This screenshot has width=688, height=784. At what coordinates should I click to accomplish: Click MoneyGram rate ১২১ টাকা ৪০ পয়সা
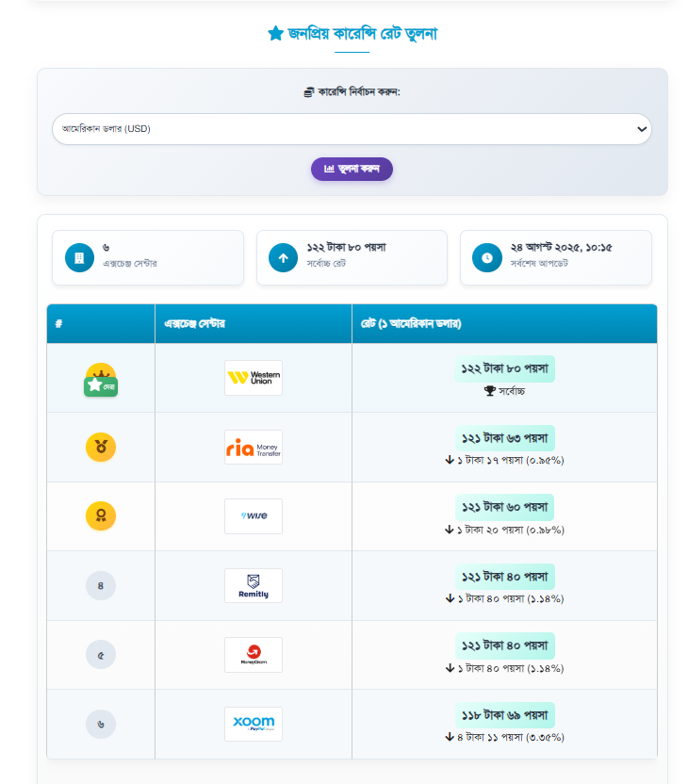pyautogui.click(x=504, y=645)
